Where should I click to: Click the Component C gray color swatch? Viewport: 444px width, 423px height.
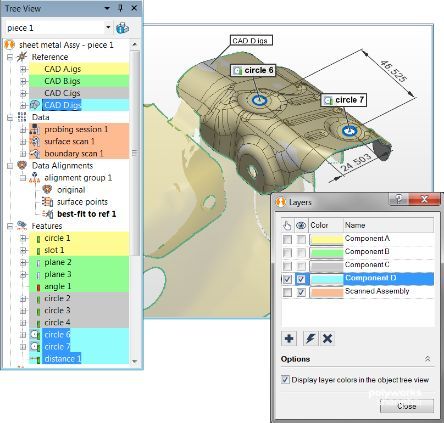(326, 266)
